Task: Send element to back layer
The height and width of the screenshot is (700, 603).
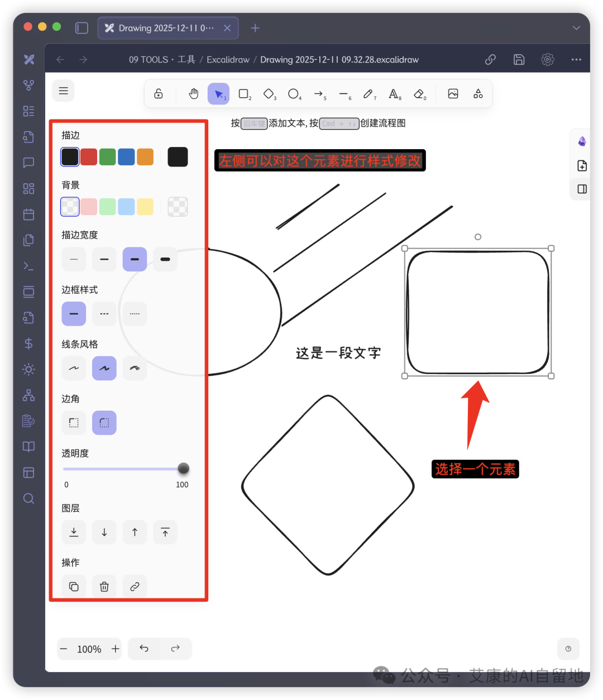Action: (x=74, y=532)
